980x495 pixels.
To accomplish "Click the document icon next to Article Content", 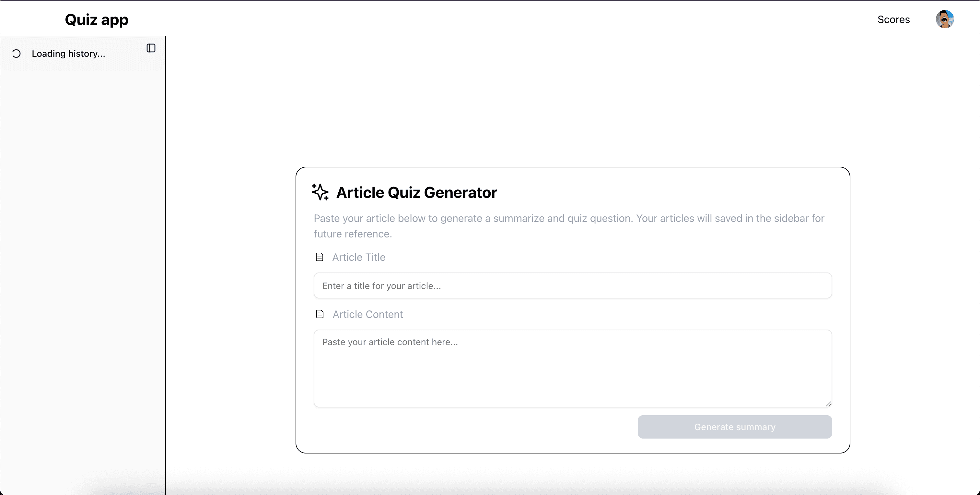I will [x=320, y=313].
